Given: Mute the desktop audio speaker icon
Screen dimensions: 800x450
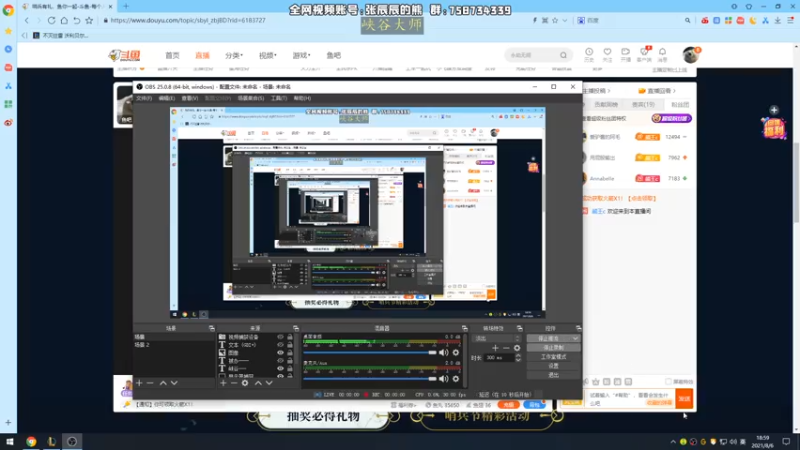Looking at the screenshot, I should [x=443, y=353].
